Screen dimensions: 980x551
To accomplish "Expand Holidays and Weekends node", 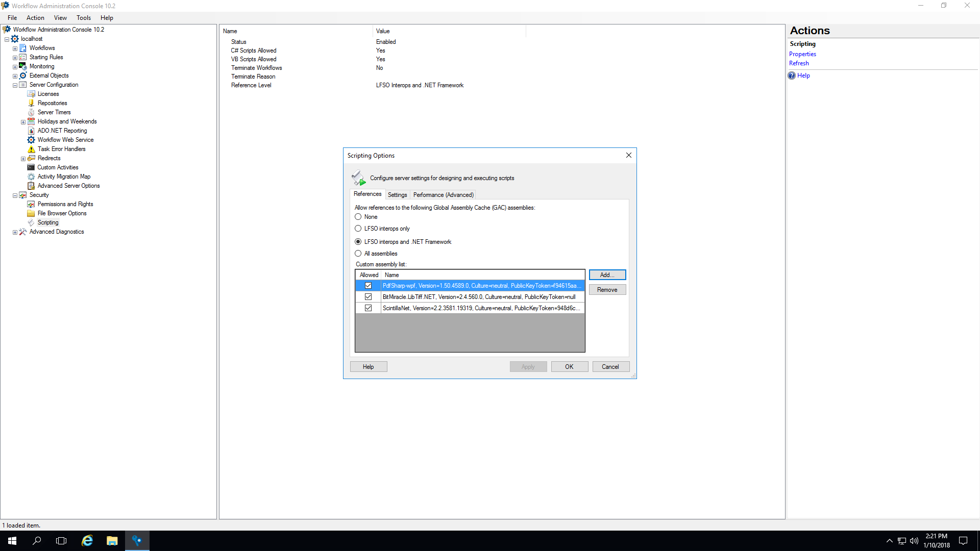I will point(23,122).
